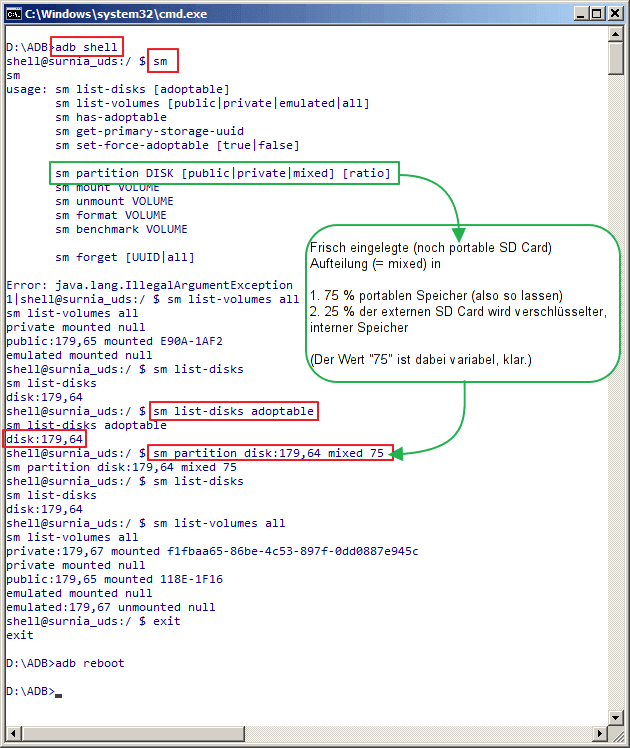This screenshot has width=630, height=748.
Task: Click 'sm forget [UUID|all]' line
Action: tap(124, 258)
